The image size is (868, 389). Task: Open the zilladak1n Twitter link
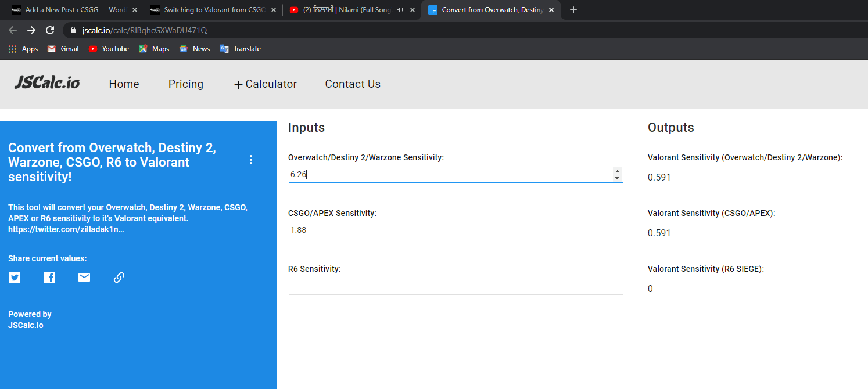coord(66,229)
